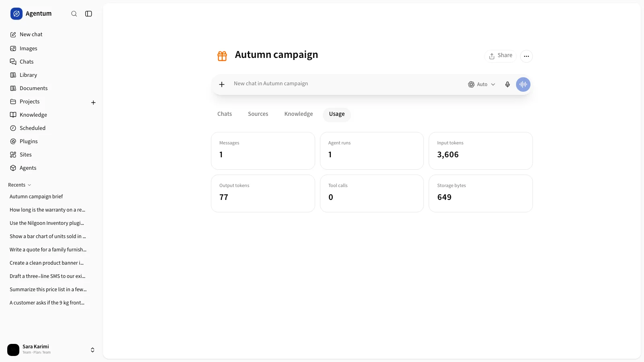The height and width of the screenshot is (362, 644).
Task: Click the Input tokens value 3,606
Action: [x=448, y=155]
